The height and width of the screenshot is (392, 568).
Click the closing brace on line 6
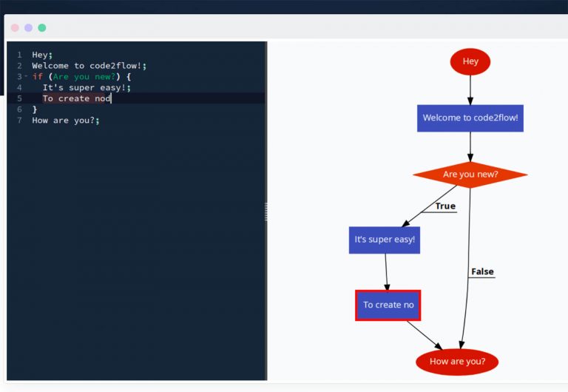(35, 109)
